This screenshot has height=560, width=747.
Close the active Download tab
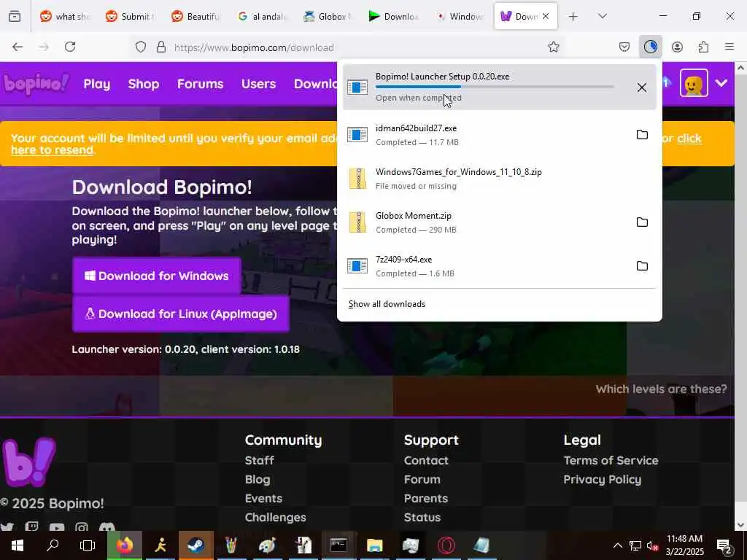click(546, 16)
